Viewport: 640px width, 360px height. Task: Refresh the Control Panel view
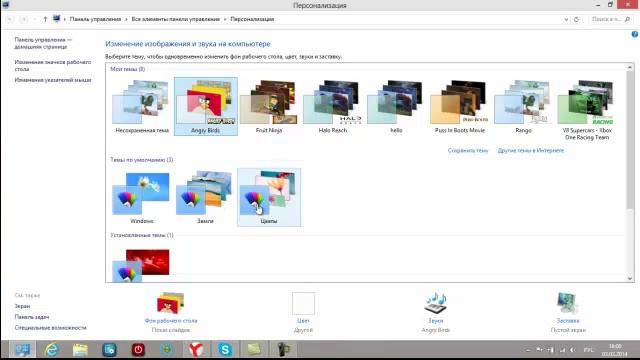[576, 19]
